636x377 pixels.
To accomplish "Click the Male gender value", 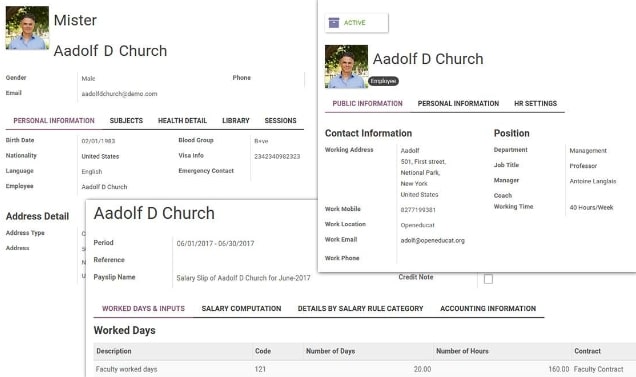I will (x=88, y=79).
